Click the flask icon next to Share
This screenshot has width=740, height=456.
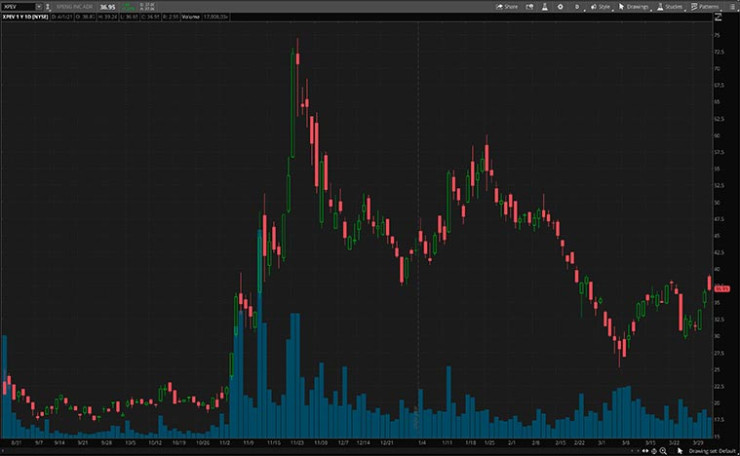542,6
